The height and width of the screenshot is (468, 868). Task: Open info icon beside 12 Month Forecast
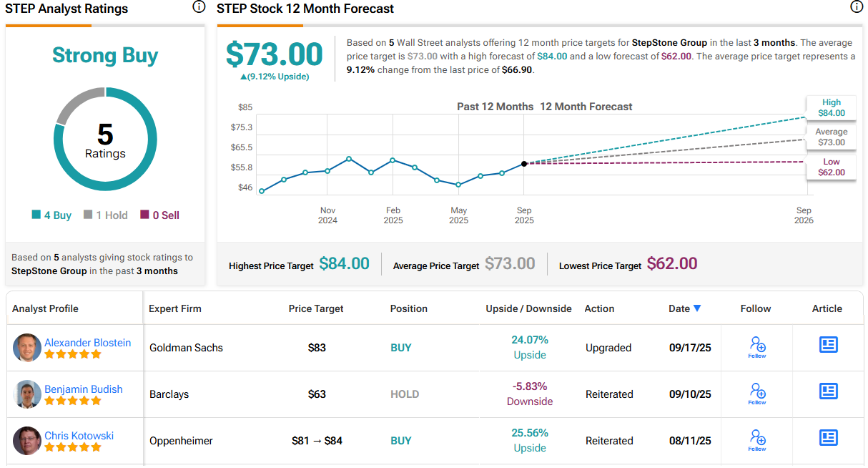click(x=856, y=7)
